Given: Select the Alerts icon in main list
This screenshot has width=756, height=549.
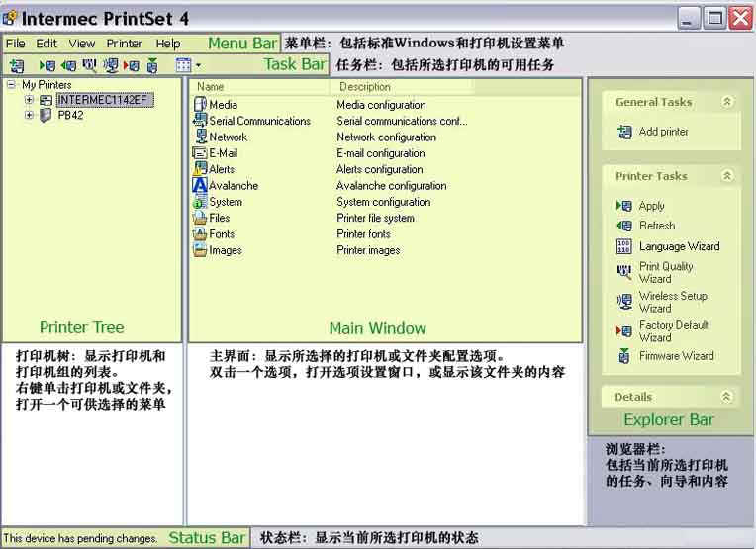Looking at the screenshot, I should (200, 169).
